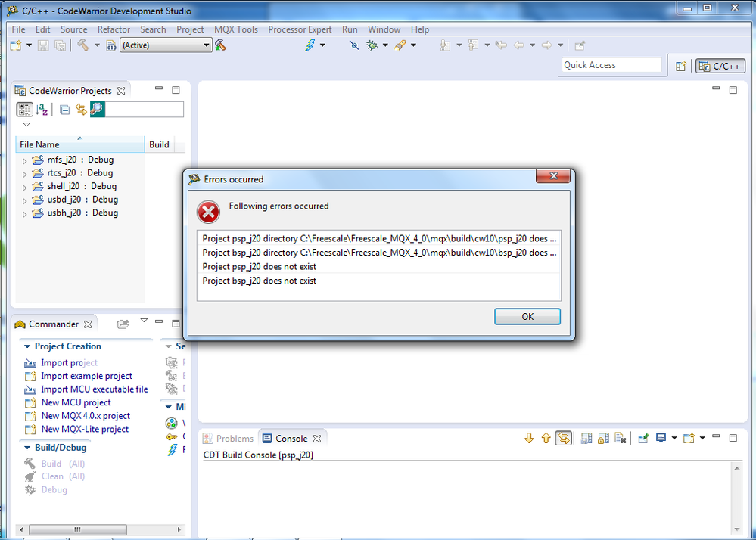Open the (Active) build configuration combo box
This screenshot has height=540, width=756.
tap(166, 45)
